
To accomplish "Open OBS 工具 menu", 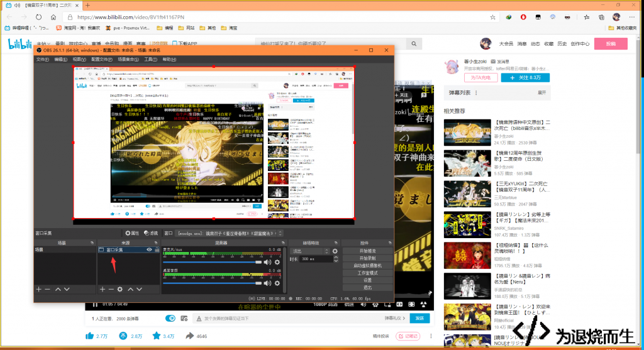I will (x=151, y=60).
